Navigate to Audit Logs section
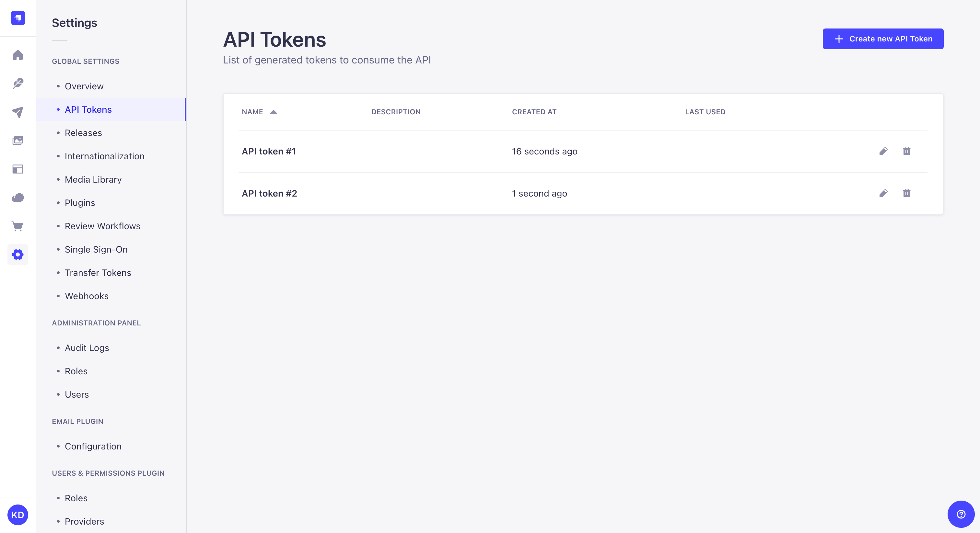This screenshot has width=980, height=533. (x=87, y=348)
